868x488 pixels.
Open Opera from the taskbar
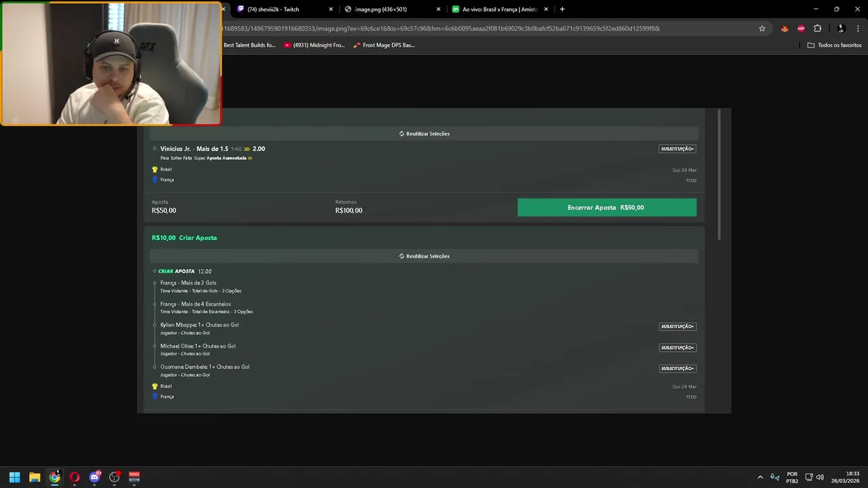tap(75, 477)
